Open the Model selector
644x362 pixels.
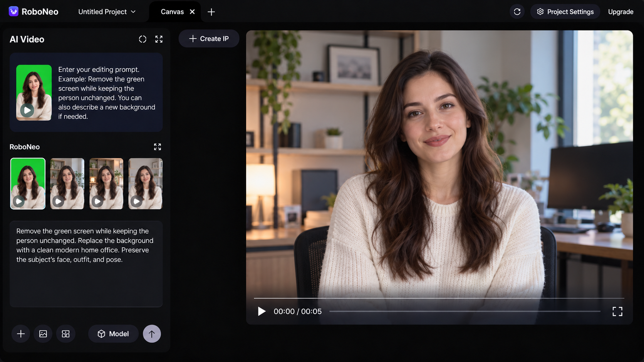click(x=113, y=334)
